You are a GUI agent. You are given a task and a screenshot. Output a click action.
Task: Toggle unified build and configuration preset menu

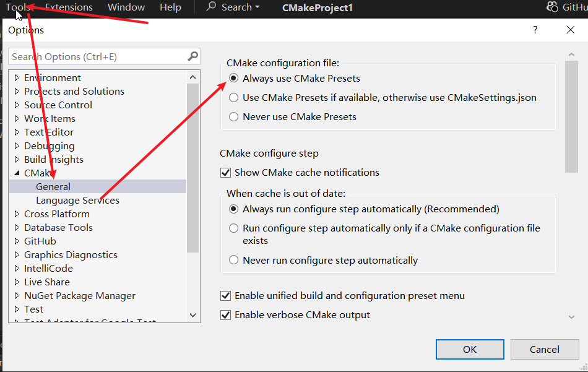click(x=225, y=296)
